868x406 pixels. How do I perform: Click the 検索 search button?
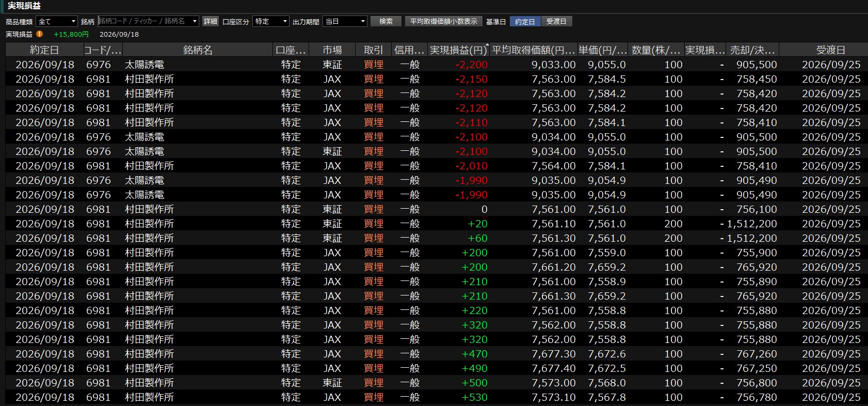386,21
